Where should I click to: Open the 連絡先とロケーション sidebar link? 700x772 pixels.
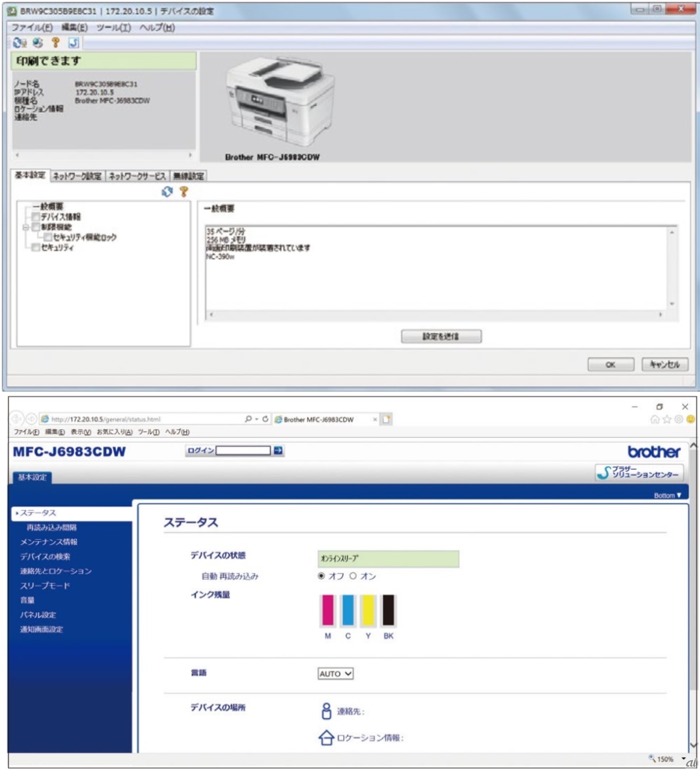tap(56, 571)
